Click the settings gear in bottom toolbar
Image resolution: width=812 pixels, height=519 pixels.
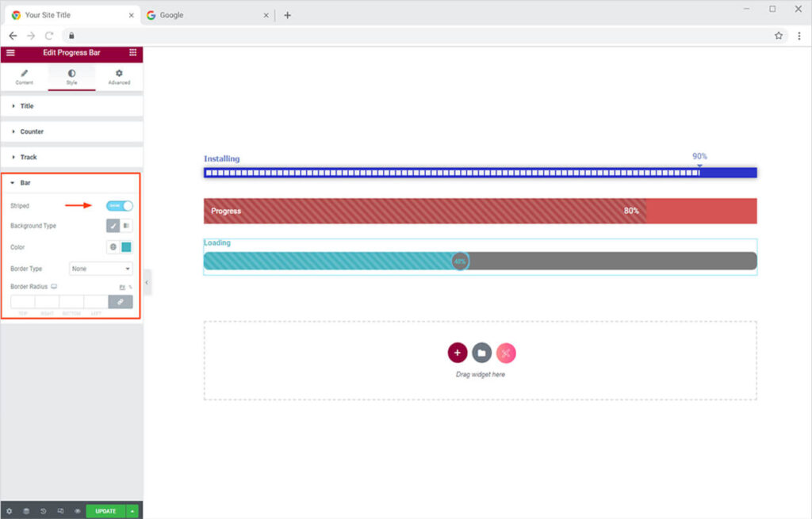[x=10, y=511]
